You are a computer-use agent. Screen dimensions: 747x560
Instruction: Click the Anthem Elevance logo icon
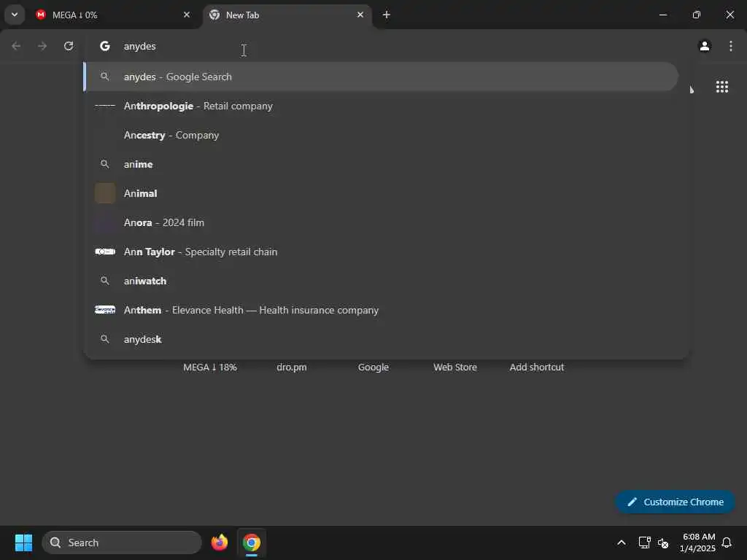(105, 310)
